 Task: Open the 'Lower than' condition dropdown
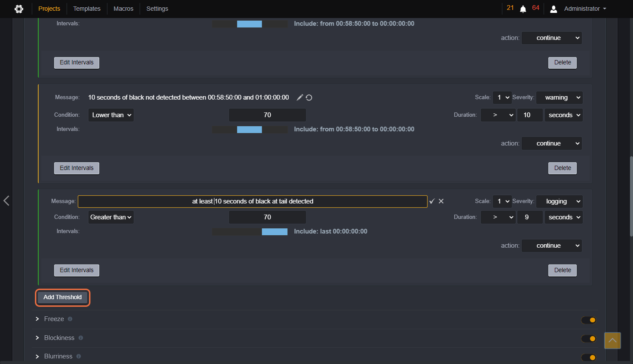click(111, 115)
